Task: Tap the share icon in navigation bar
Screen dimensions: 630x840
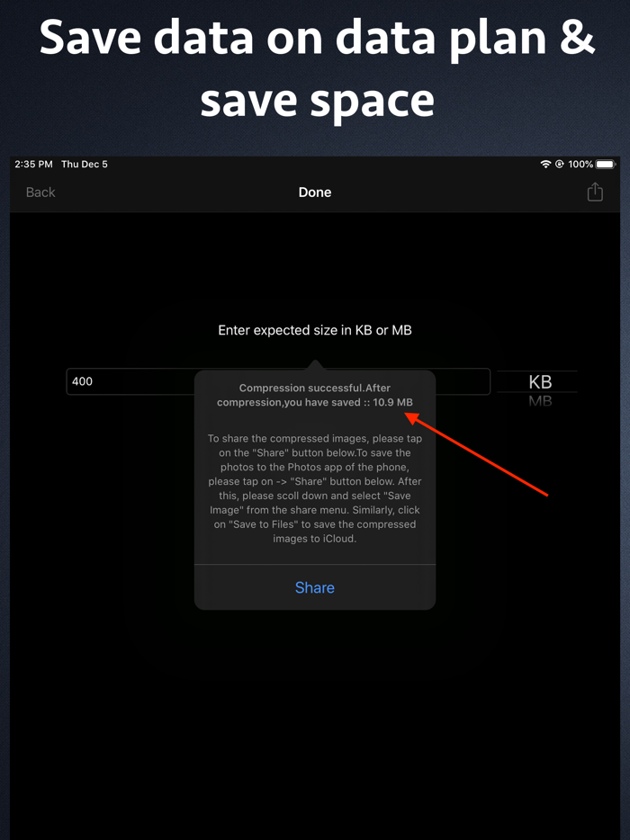Action: pos(595,192)
